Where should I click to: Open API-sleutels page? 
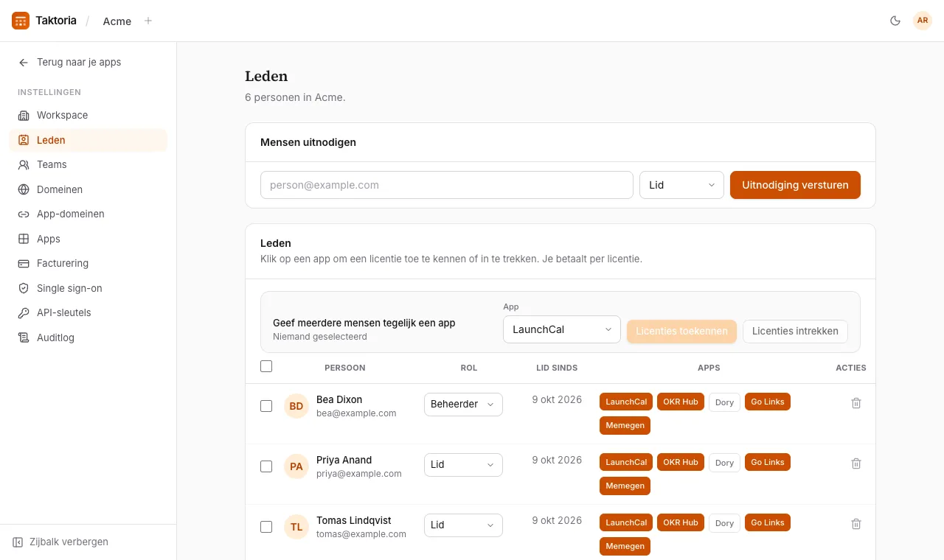tap(88, 312)
